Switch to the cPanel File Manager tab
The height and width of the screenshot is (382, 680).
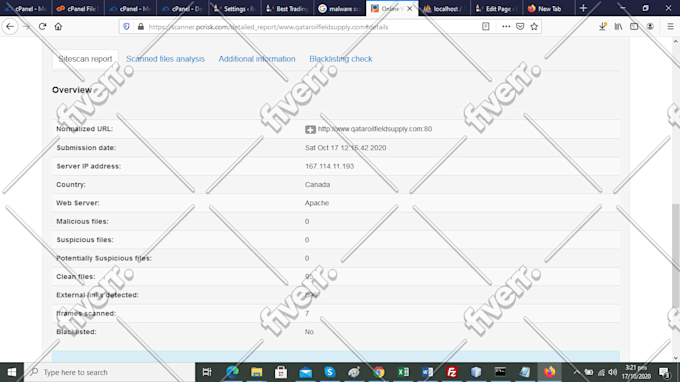click(x=78, y=8)
